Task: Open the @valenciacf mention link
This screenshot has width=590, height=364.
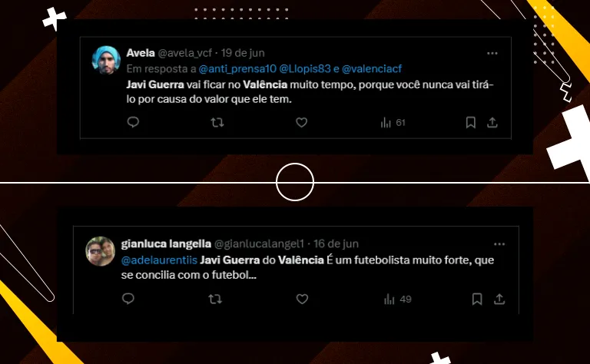Action: tap(372, 69)
